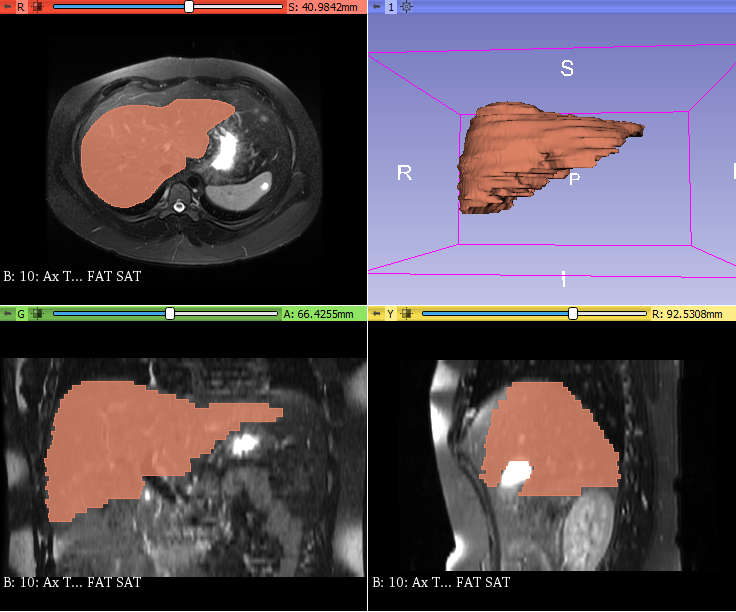The height and width of the screenshot is (612, 736).
Task: Click the A: 66.4255mm offset field
Action: click(x=319, y=314)
